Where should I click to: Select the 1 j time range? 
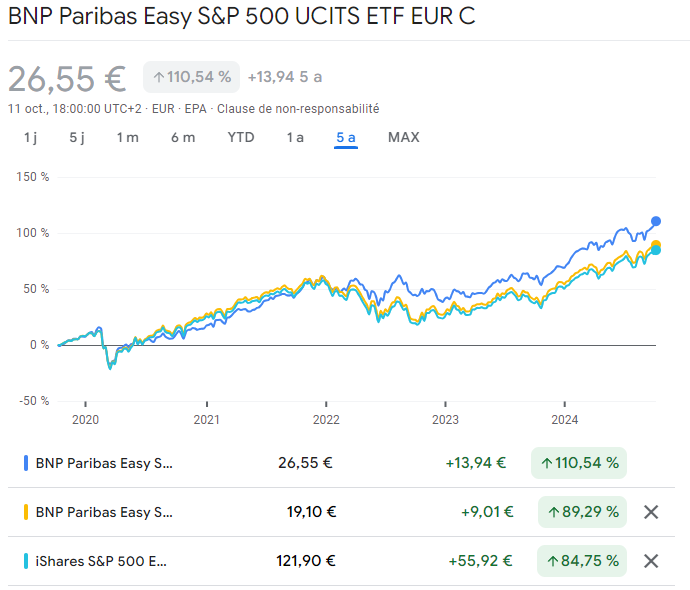pyautogui.click(x=31, y=138)
